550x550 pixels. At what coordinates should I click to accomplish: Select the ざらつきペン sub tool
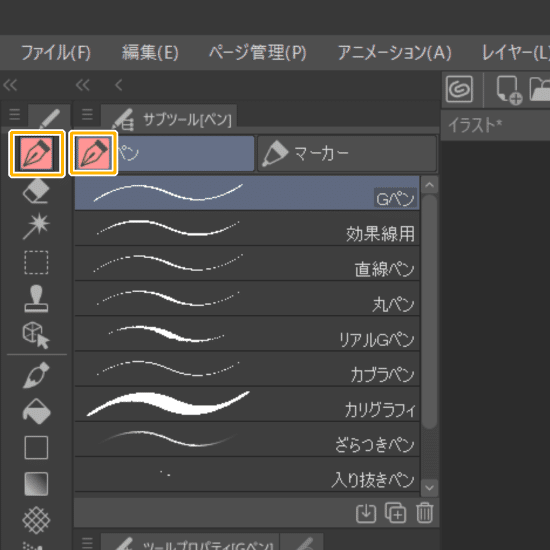247,439
